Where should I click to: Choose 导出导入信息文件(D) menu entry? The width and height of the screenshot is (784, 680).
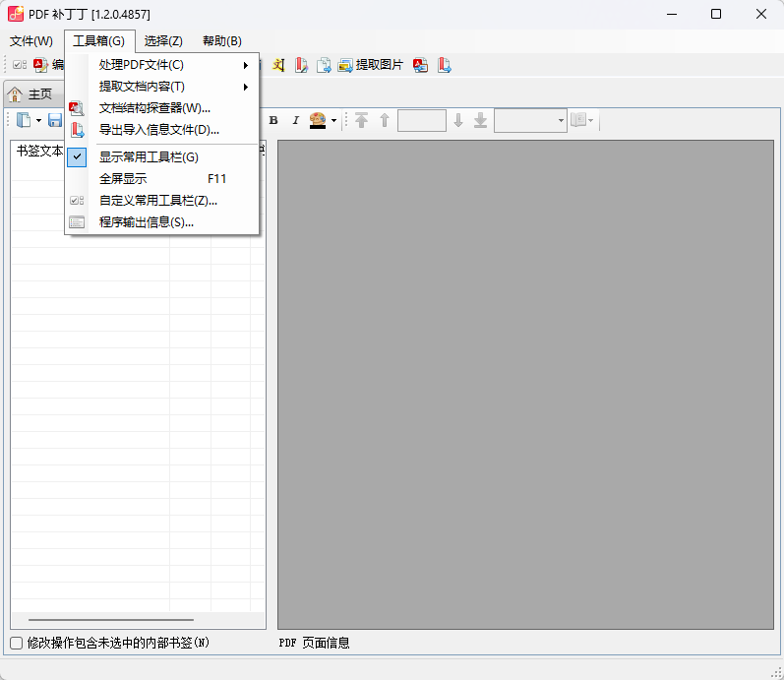(x=162, y=130)
